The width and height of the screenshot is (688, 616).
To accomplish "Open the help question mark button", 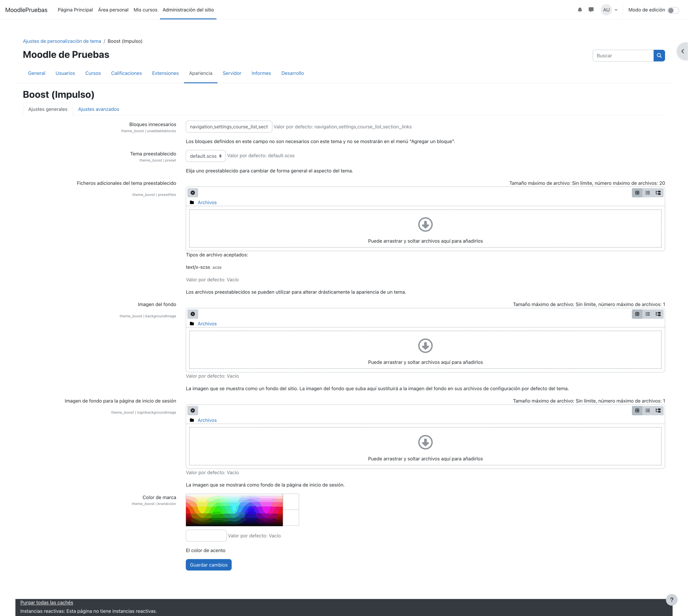I will tap(671, 600).
